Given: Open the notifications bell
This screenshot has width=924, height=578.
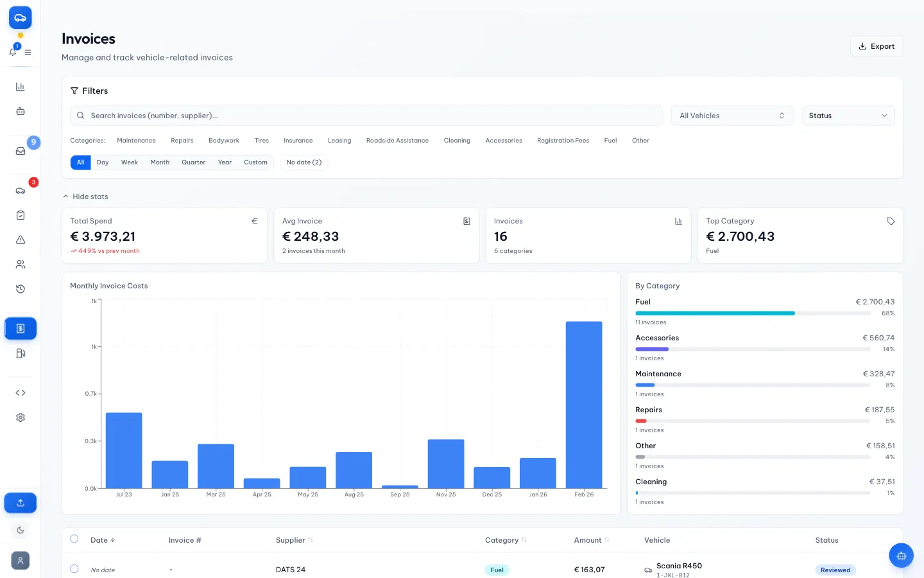Looking at the screenshot, I should click(x=13, y=52).
